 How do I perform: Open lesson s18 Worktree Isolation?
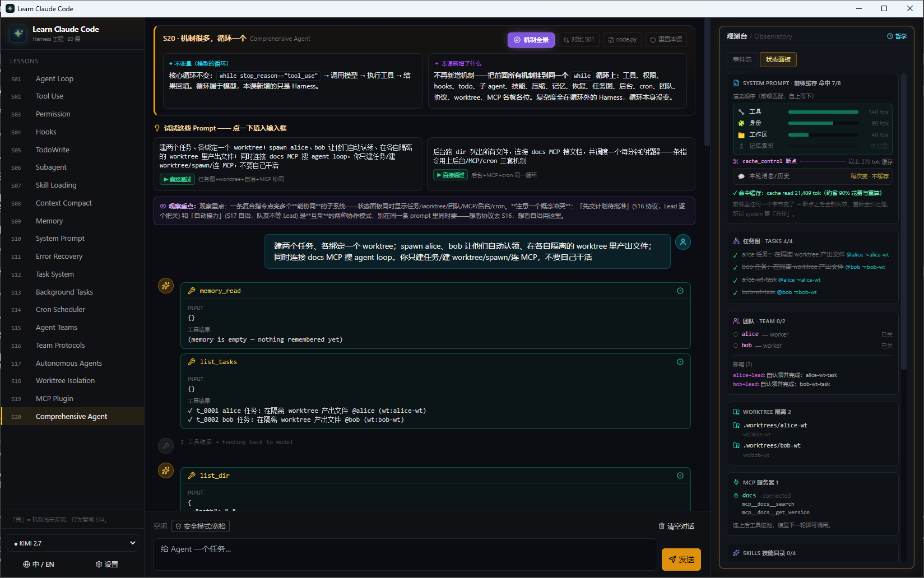tap(73, 381)
